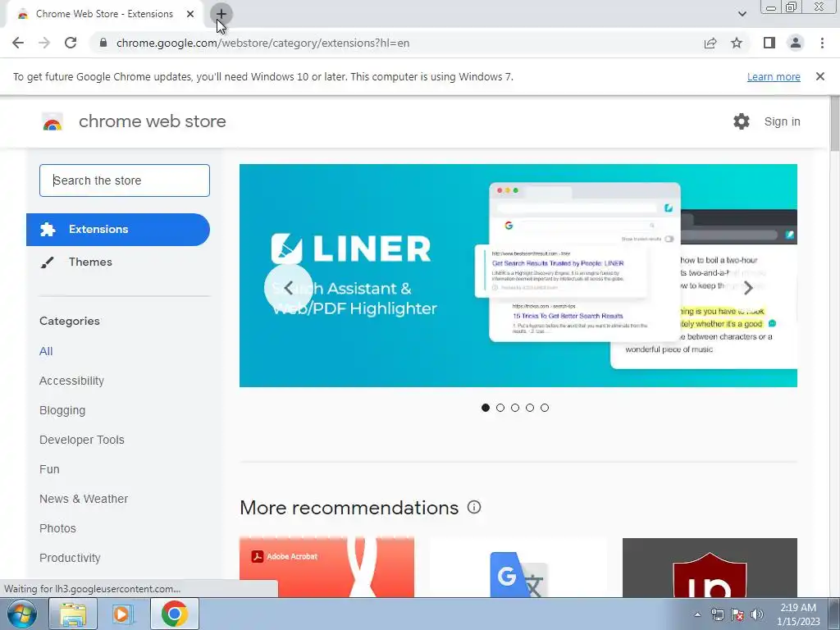Dismiss the Windows 7 update notice

[820, 76]
